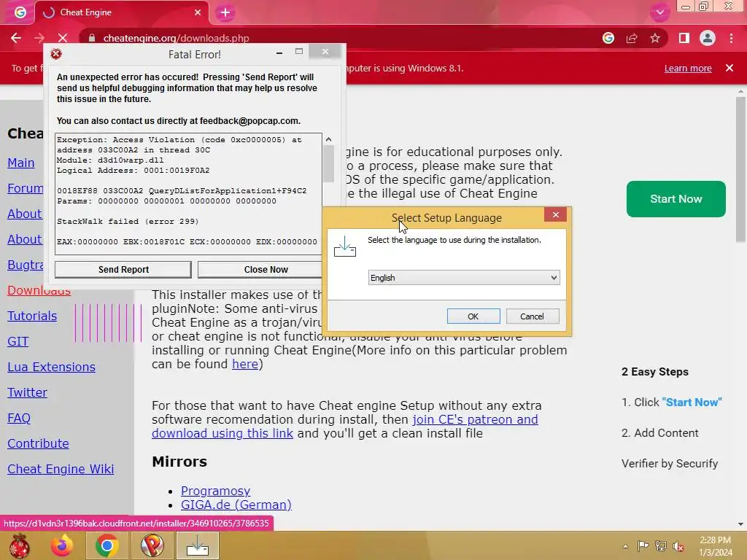The width and height of the screenshot is (747, 560).
Task: Open the Contribute sidebar link
Action: coord(38,443)
